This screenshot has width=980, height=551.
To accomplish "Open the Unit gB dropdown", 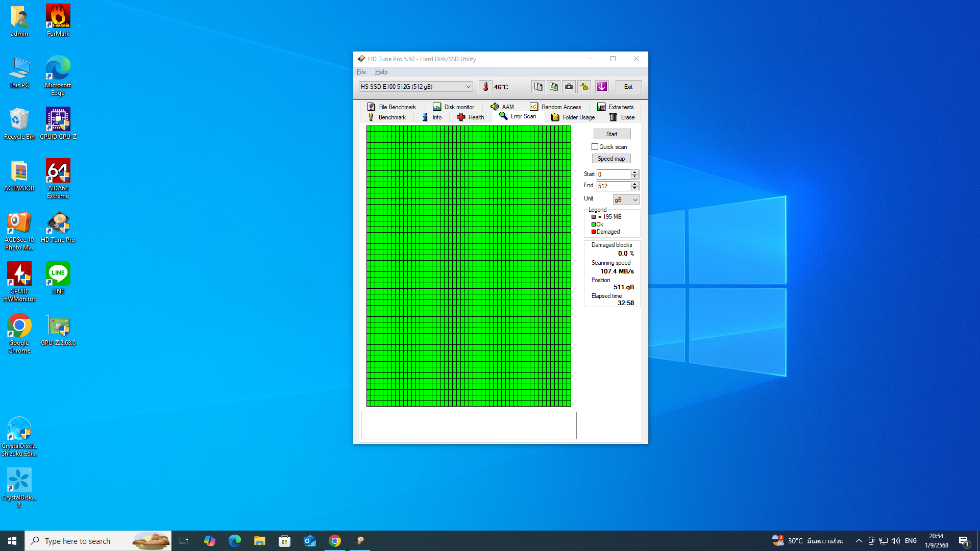I will pos(626,200).
